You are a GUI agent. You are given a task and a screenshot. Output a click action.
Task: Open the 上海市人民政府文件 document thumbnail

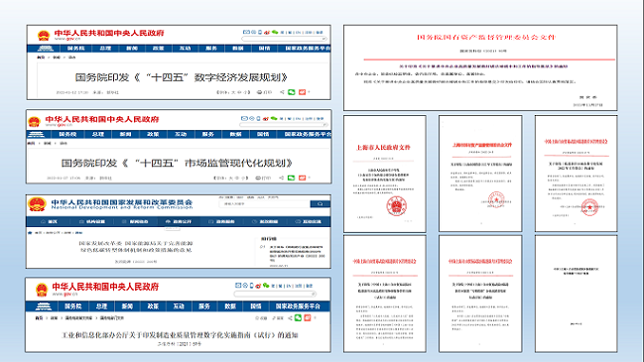click(385, 174)
